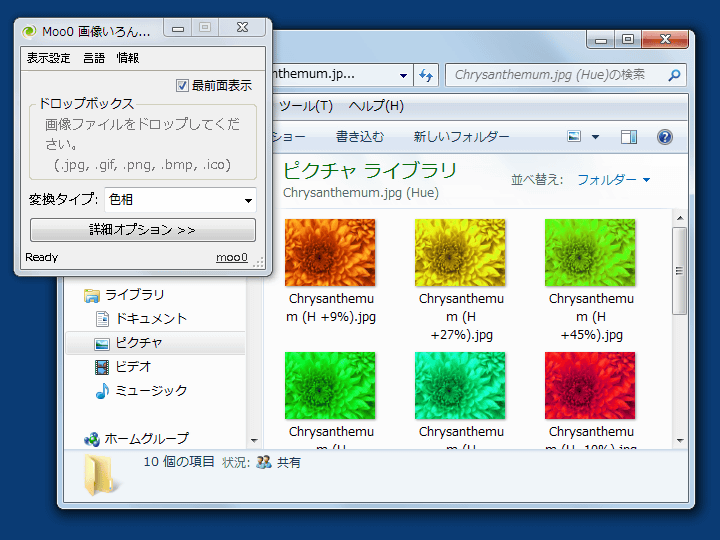Click the ピクチャ picture icon in sidebar

pos(102,343)
